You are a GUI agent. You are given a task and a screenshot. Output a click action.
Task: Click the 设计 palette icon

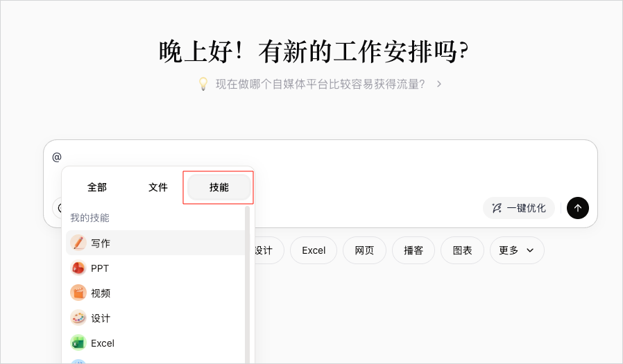(78, 318)
